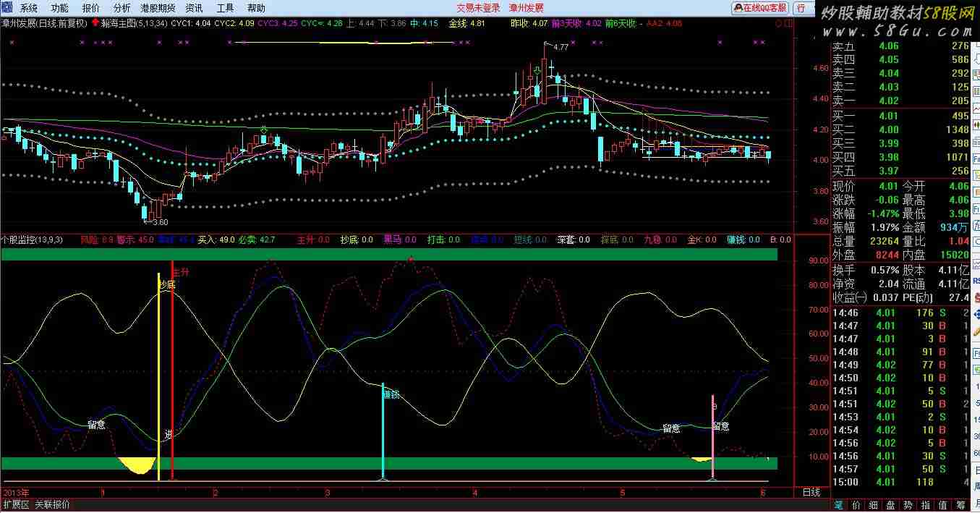Switch to the 价 tab

(x=856, y=504)
